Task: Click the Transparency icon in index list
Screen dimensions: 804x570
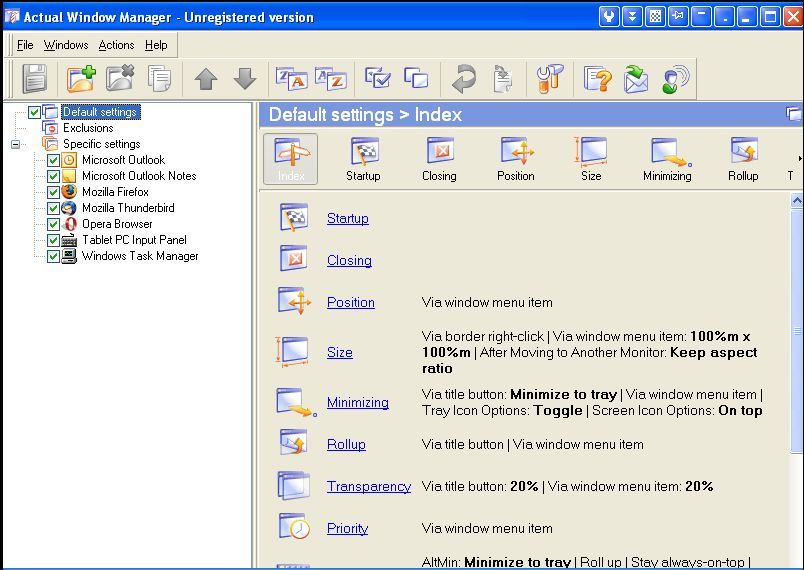Action: pos(293,485)
